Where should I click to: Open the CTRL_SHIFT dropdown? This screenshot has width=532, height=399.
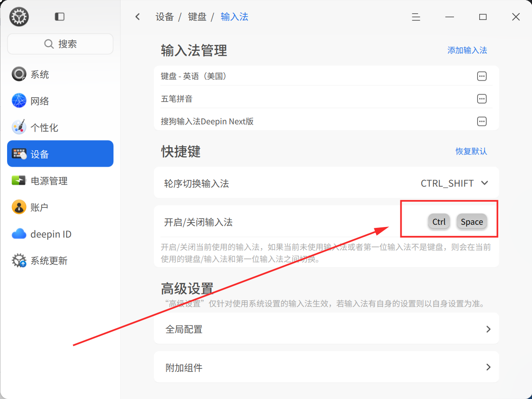(x=454, y=183)
